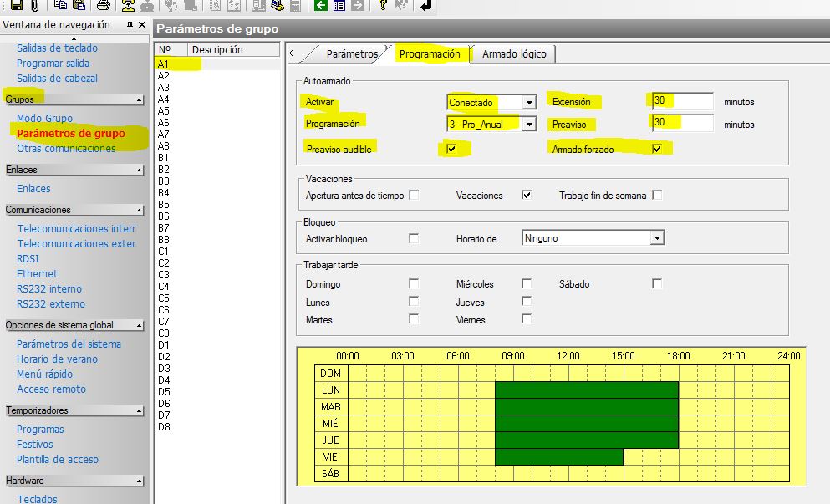Toggle the Preaviso audible checkbox
The width and height of the screenshot is (830, 504).
coord(451,149)
